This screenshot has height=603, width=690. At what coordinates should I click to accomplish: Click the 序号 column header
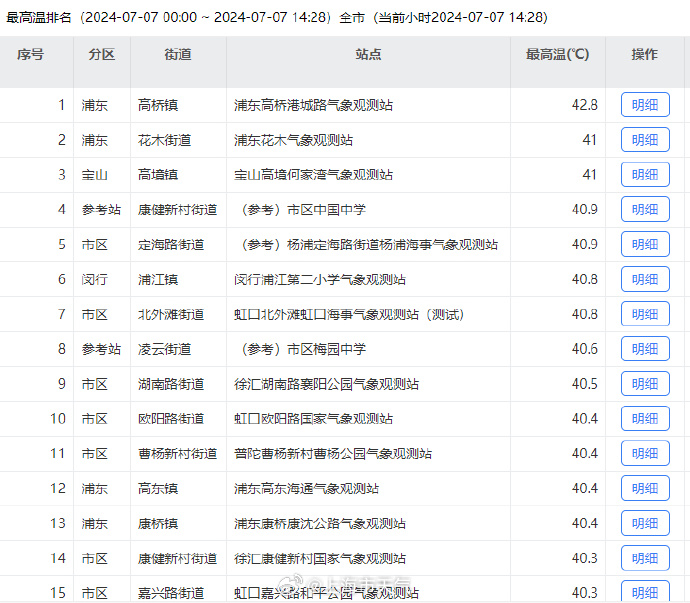click(x=30, y=54)
